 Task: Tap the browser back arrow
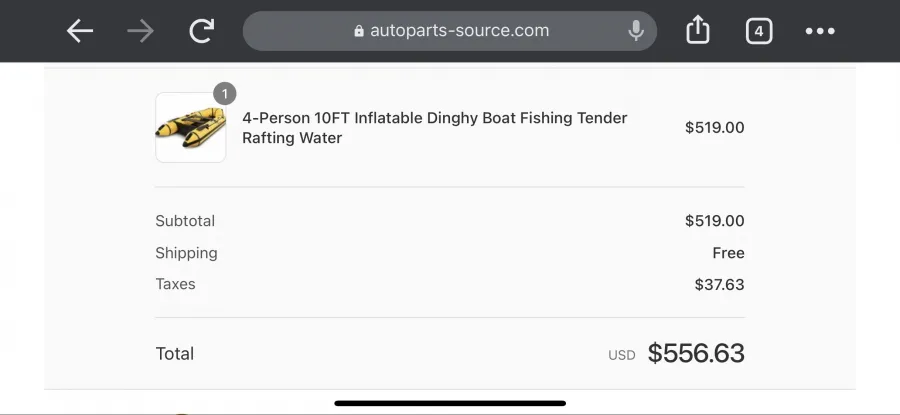pos(80,31)
